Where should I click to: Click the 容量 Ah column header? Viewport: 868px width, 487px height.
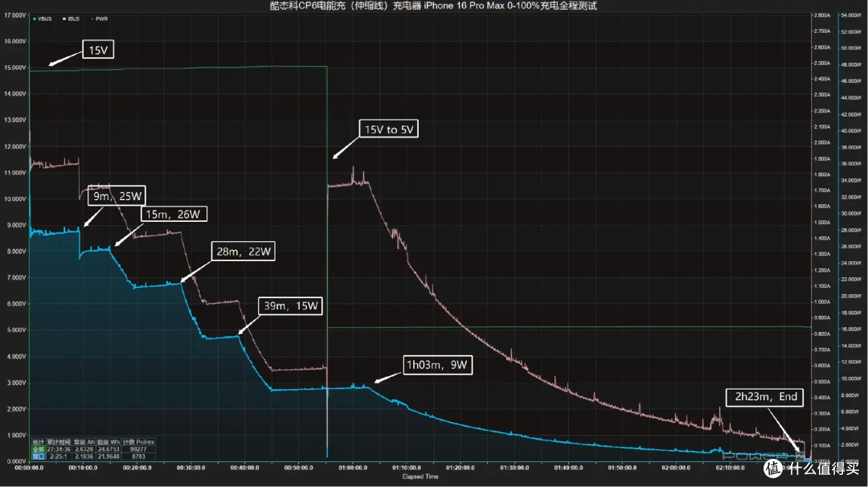click(x=84, y=442)
